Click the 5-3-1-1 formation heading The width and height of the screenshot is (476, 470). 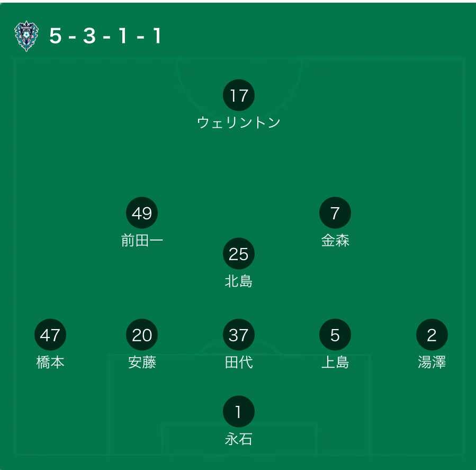[105, 36]
